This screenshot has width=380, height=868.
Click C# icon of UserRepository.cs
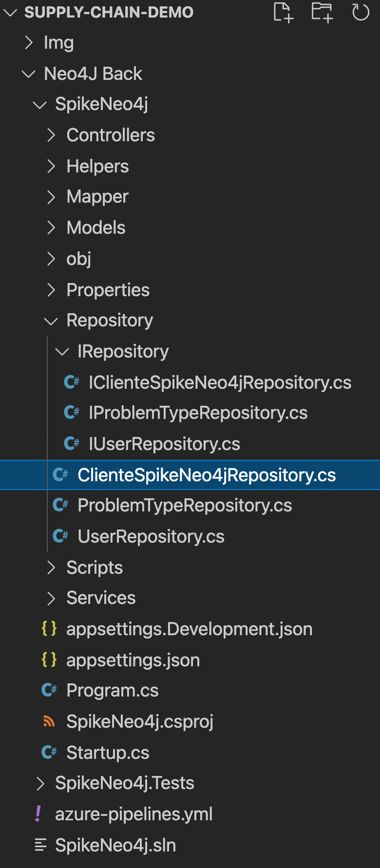click(60, 536)
